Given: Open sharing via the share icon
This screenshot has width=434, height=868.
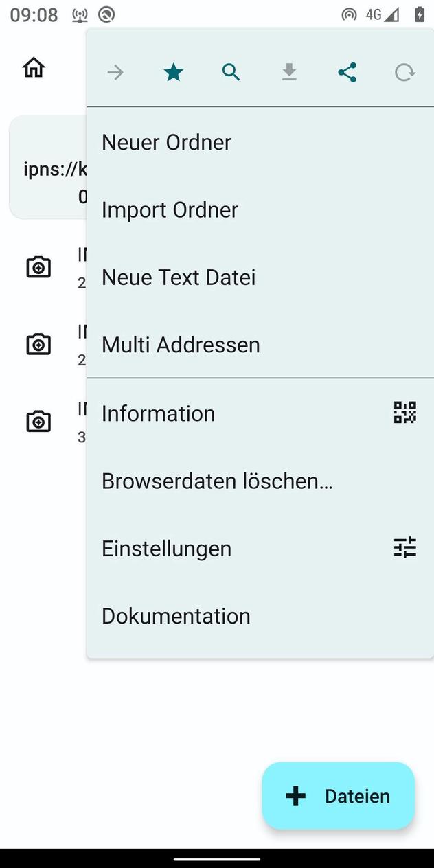Looking at the screenshot, I should click(x=347, y=72).
